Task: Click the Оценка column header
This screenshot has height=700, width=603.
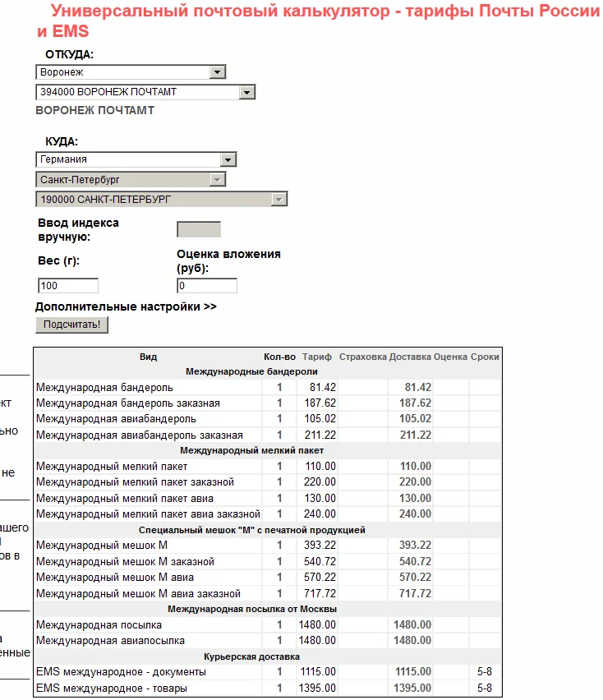Action: pos(450,357)
